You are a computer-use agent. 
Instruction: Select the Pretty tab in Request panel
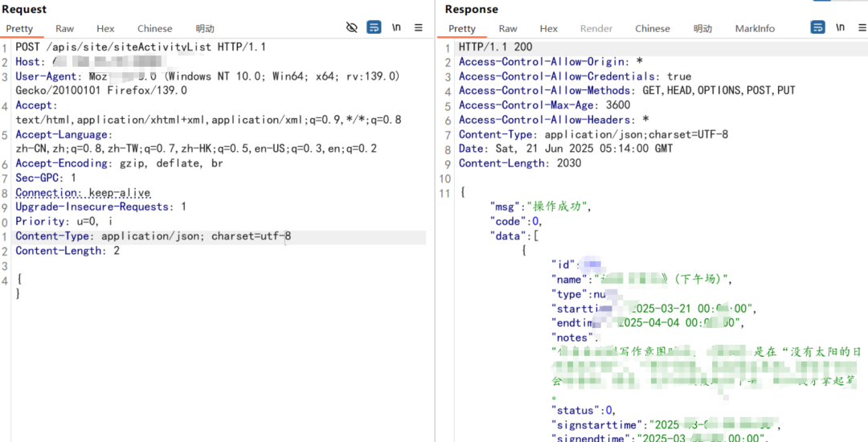[x=19, y=29]
